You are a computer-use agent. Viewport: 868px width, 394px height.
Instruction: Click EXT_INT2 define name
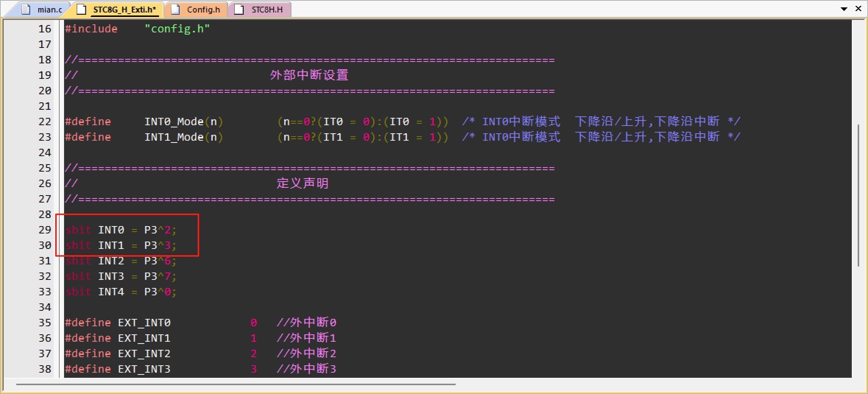pos(144,353)
